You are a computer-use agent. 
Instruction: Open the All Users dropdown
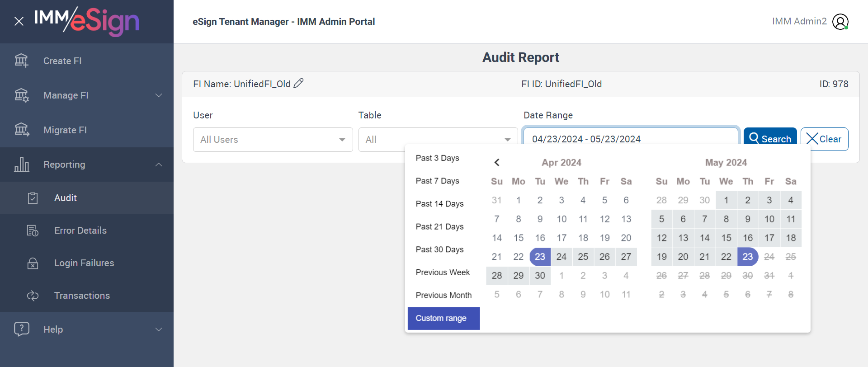click(273, 140)
